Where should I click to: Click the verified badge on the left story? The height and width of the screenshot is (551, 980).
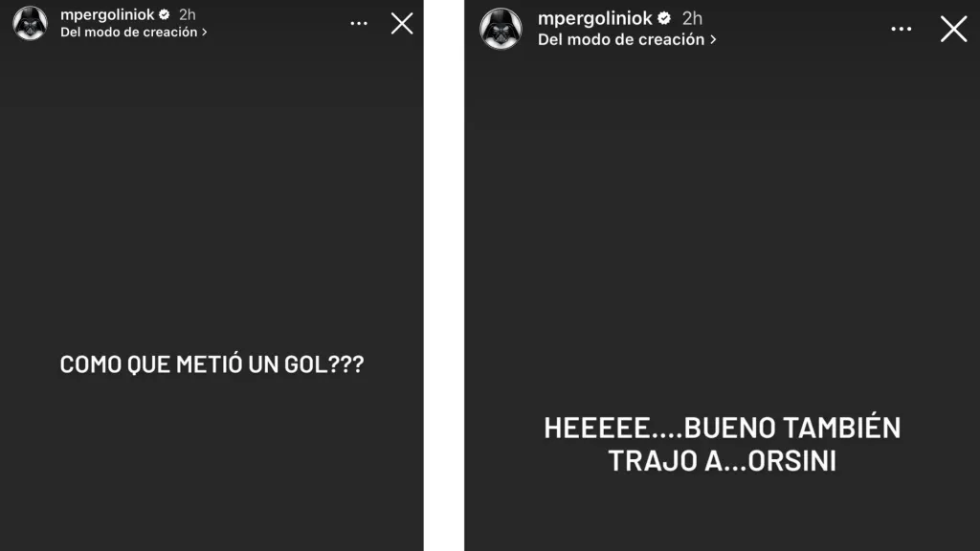(x=165, y=14)
